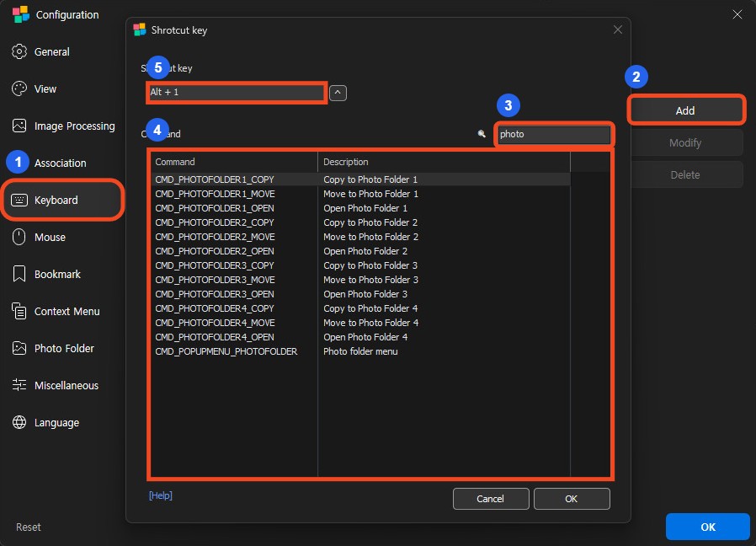Click the Modify button
The width and height of the screenshot is (756, 546).
pos(685,143)
